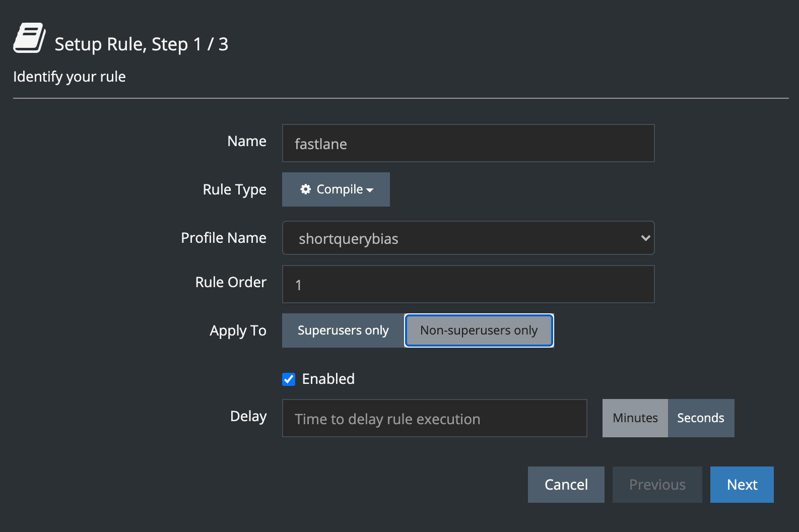Click the chevron on Profile Name select
This screenshot has width=799, height=532.
coord(645,238)
